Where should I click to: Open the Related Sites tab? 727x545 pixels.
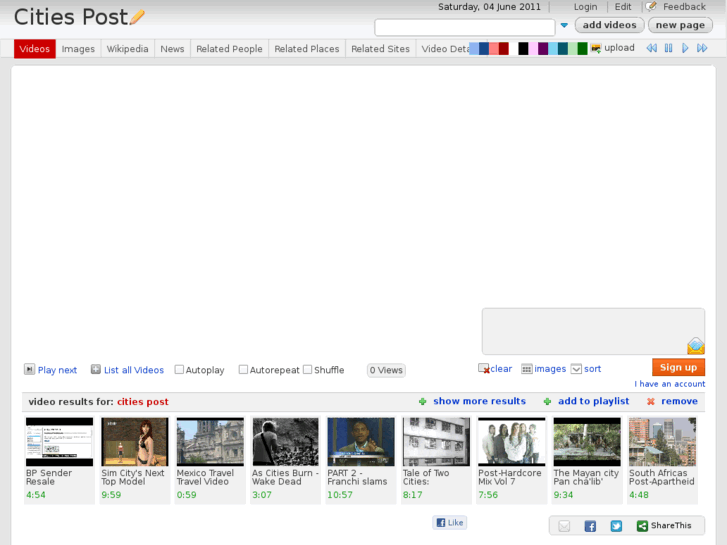tap(380, 49)
